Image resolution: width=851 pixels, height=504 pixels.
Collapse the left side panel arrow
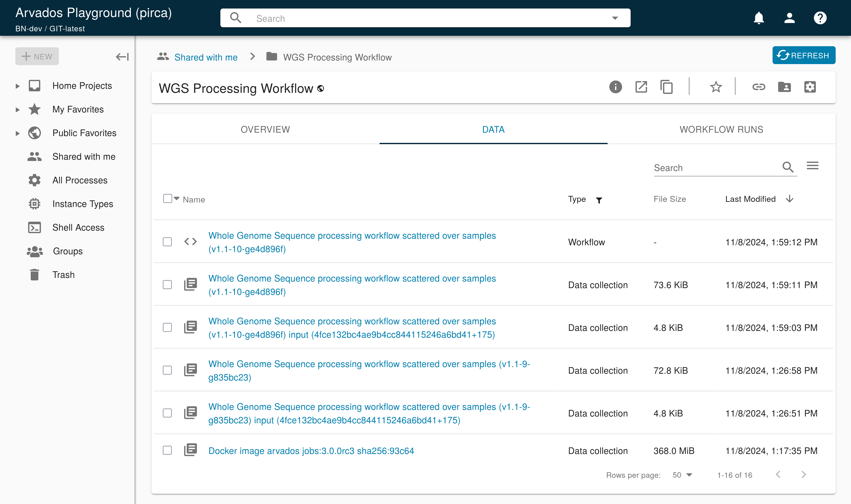pyautogui.click(x=122, y=57)
